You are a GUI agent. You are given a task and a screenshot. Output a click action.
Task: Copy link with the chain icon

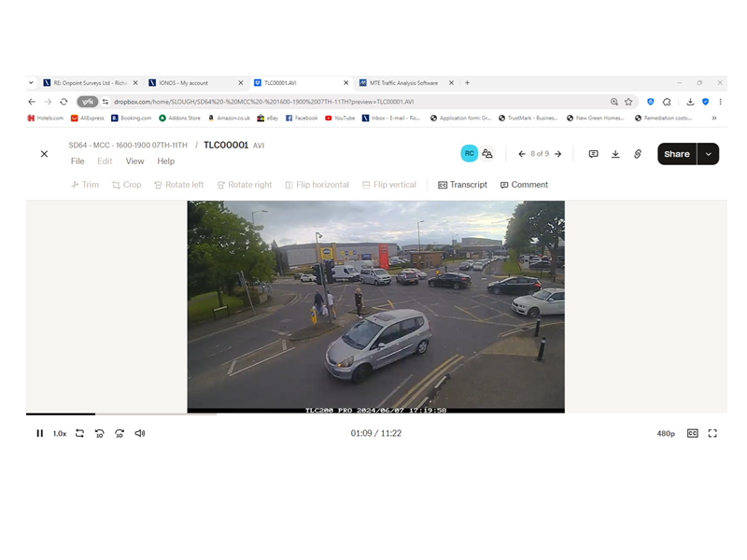pos(638,154)
